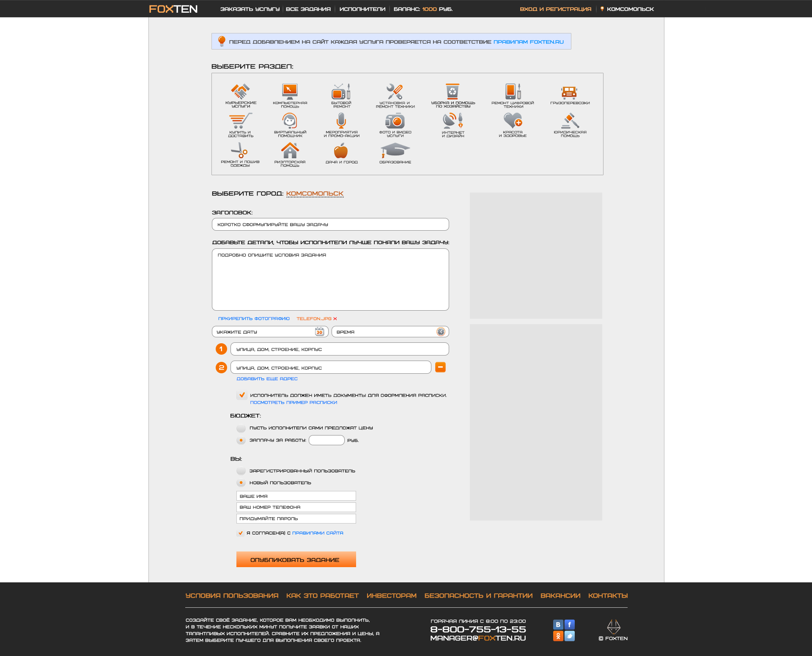
Task: Pick the Photo and video services icon
Action: point(395,121)
